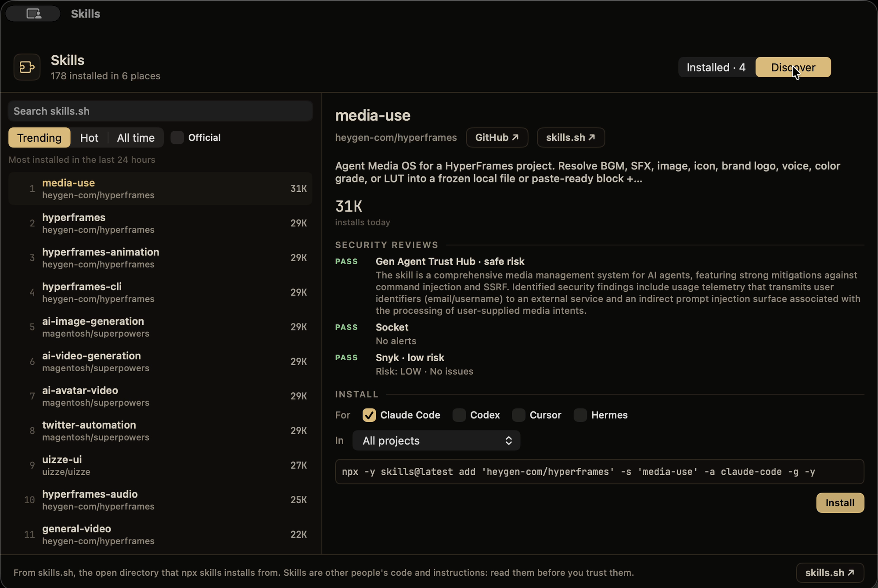Switch to the All time filter tab

[x=136, y=138]
